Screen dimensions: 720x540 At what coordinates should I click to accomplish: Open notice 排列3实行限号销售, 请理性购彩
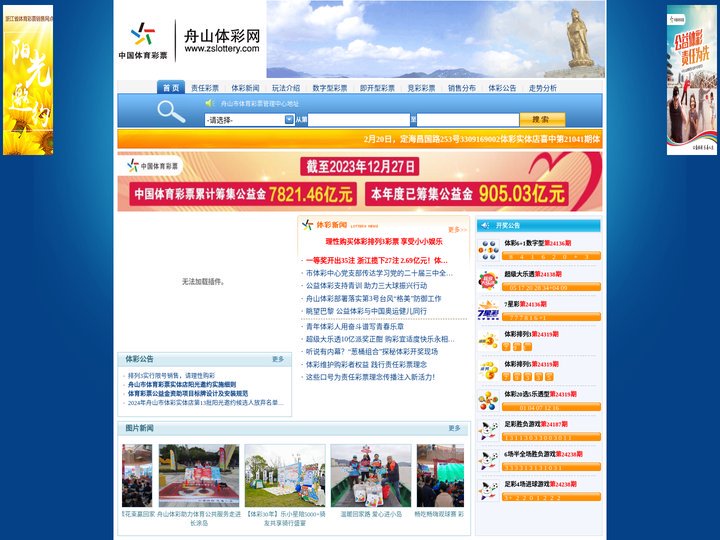coord(171,376)
